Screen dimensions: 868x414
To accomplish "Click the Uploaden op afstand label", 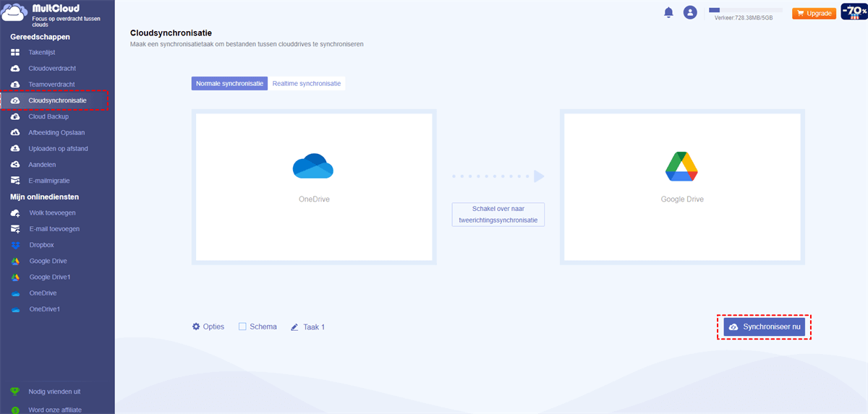I will [x=59, y=149].
